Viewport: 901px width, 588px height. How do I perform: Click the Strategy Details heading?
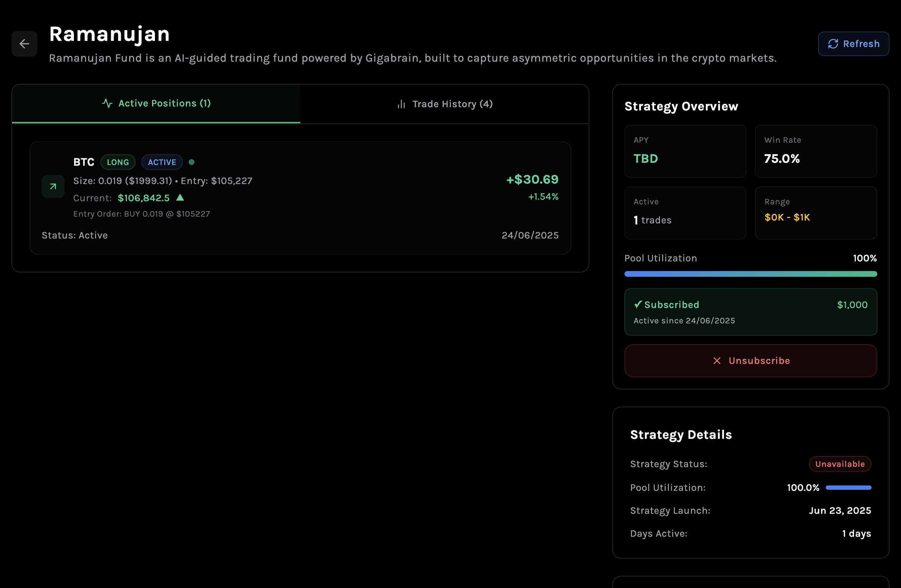(681, 435)
